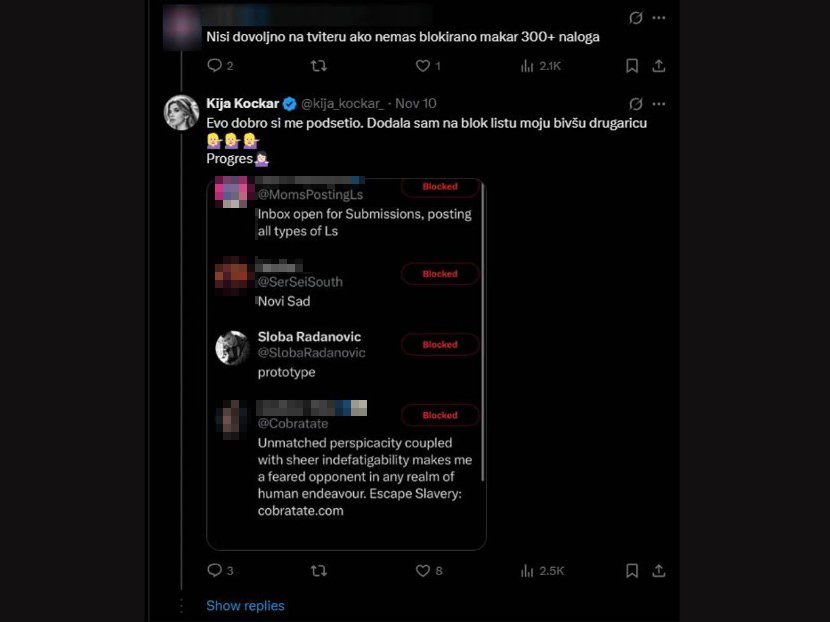Retweet the top tweet about 300+ naloga
The height and width of the screenshot is (622, 830).
pyautogui.click(x=319, y=66)
